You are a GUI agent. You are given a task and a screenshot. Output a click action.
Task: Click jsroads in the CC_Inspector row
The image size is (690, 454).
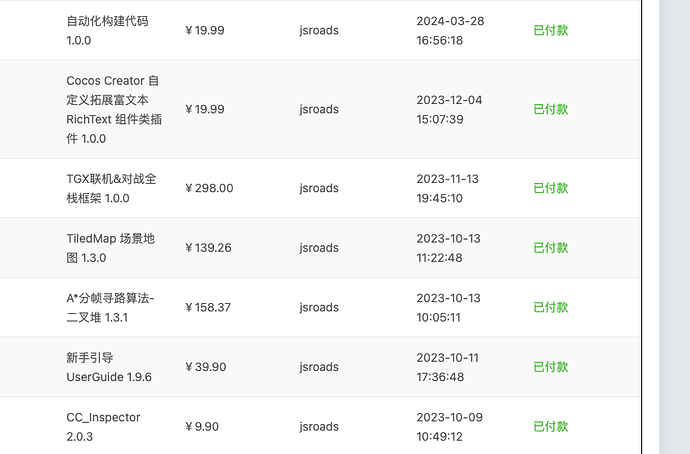pos(319,427)
